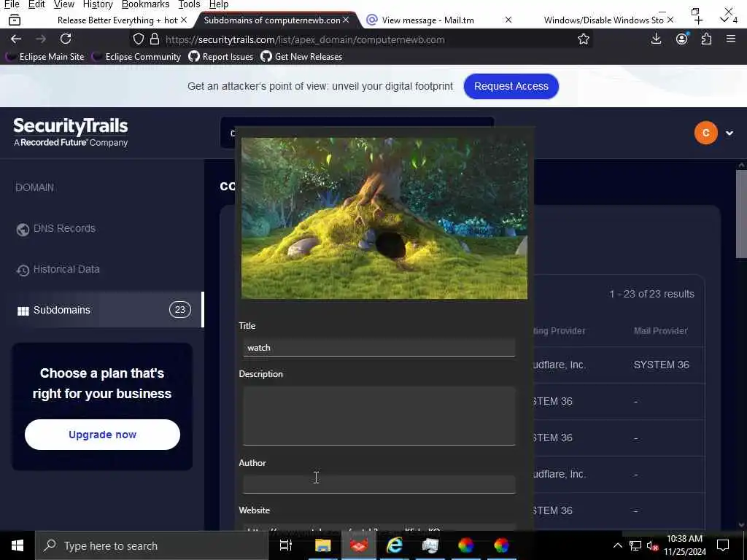
Task: Open DNS Records in sidebar
Action: click(55, 228)
